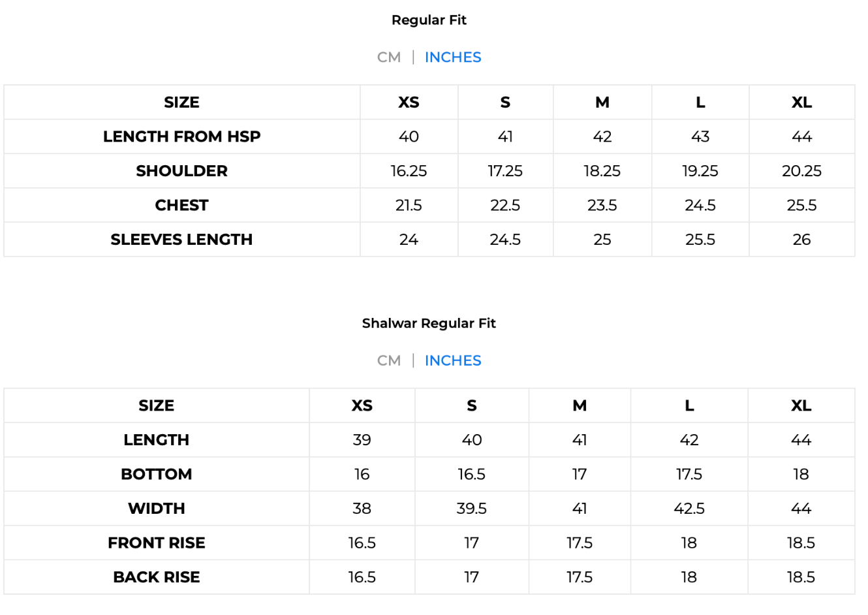868x615 pixels.
Task: Click XS column header in Regular Fit table
Action: click(x=409, y=102)
